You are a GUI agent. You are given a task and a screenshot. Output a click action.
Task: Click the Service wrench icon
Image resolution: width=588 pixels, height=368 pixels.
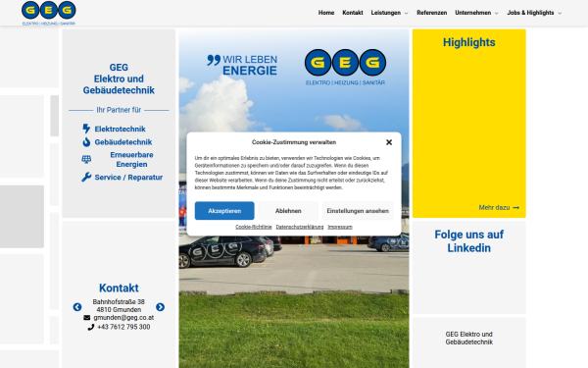tap(86, 178)
